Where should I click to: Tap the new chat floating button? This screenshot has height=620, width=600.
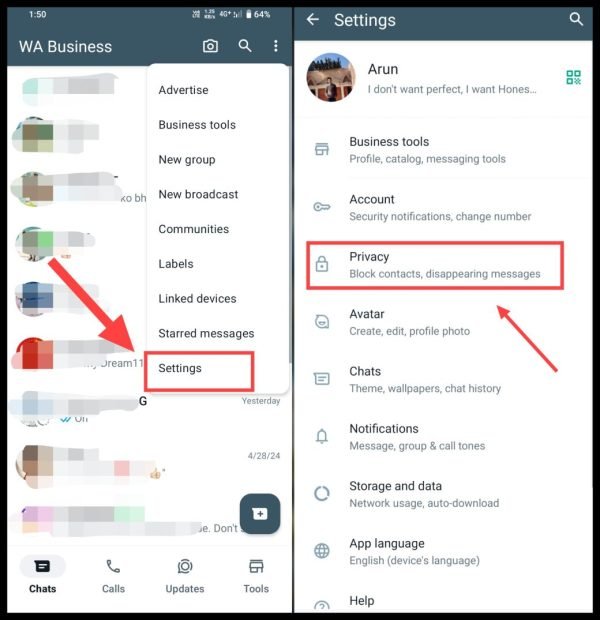point(260,514)
